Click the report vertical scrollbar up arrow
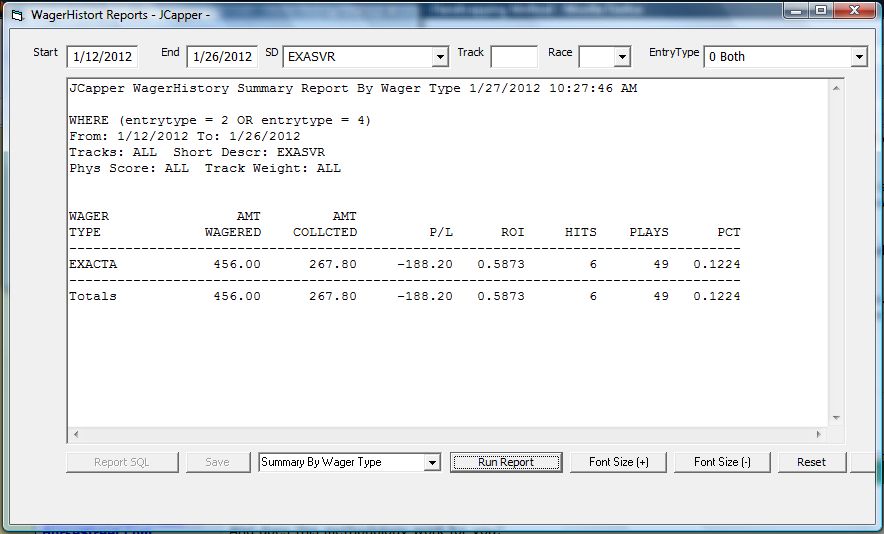Screen dimensions: 884x534 coord(836,89)
